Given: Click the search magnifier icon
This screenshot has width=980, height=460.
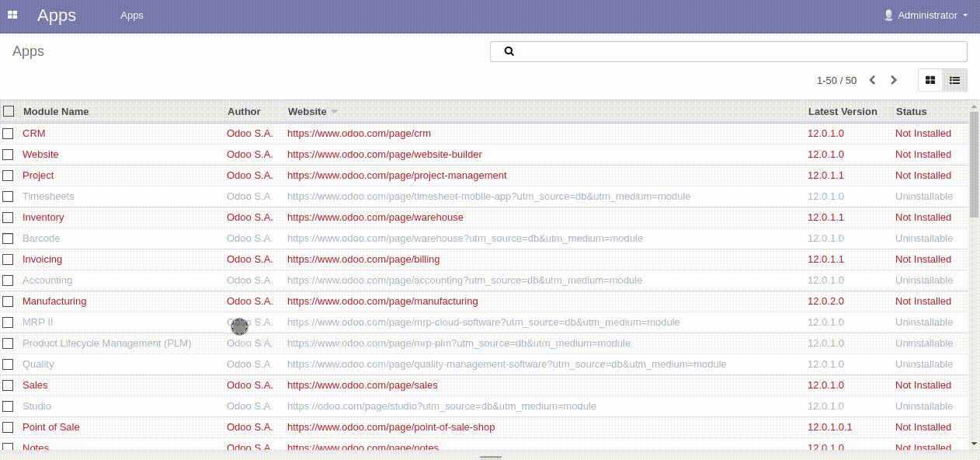Looking at the screenshot, I should point(509,51).
